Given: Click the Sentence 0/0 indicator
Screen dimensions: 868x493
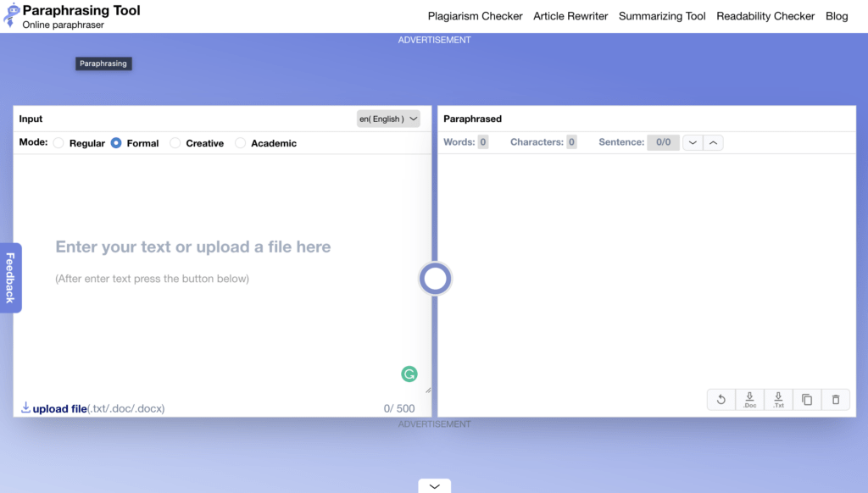Looking at the screenshot, I should [x=663, y=142].
